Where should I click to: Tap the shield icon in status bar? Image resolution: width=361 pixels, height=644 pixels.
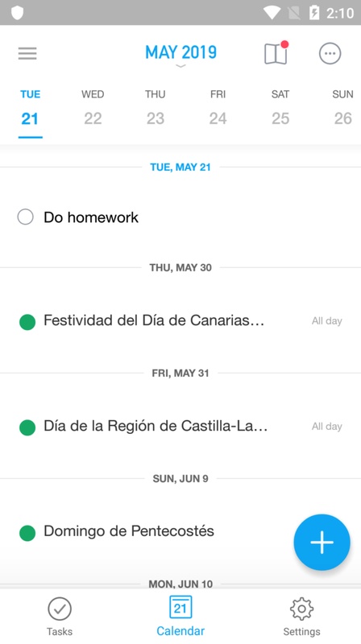coord(17,13)
